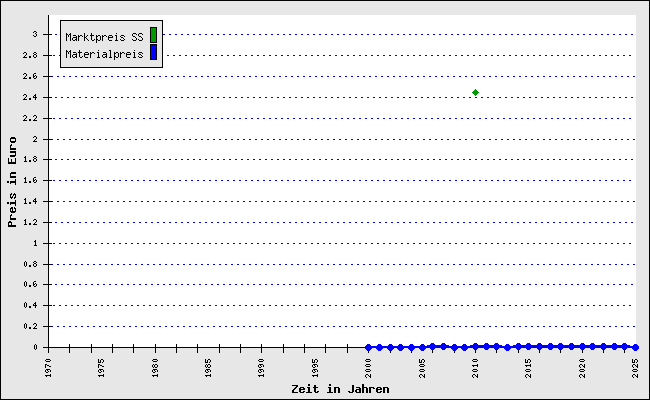Image resolution: width=650 pixels, height=400 pixels.
Task: Click the first blue data point at 2000
Action: 368,347
